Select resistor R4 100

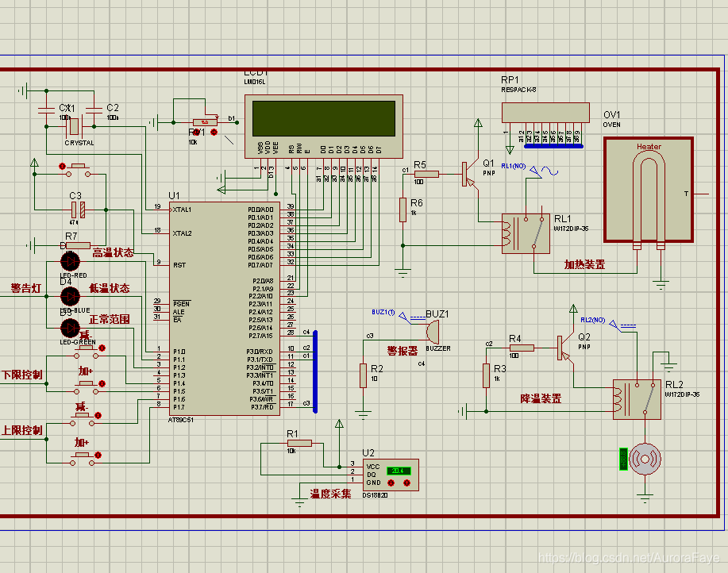coord(522,348)
